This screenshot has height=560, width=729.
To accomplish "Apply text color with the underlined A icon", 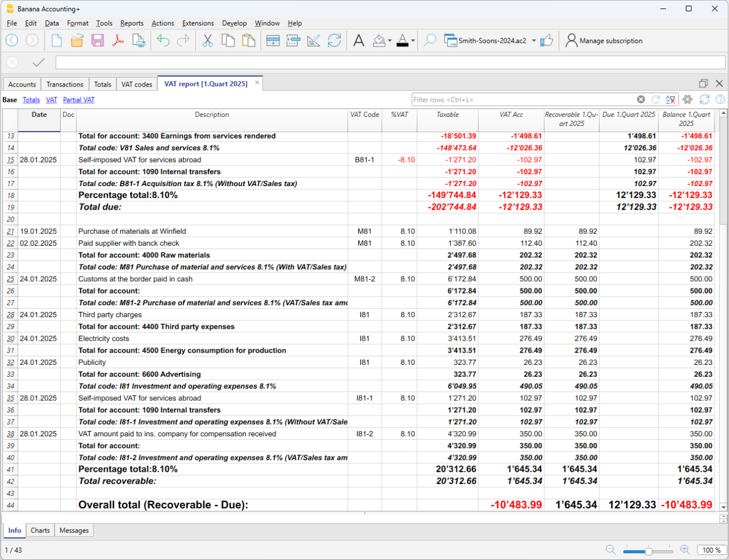I will 403,40.
